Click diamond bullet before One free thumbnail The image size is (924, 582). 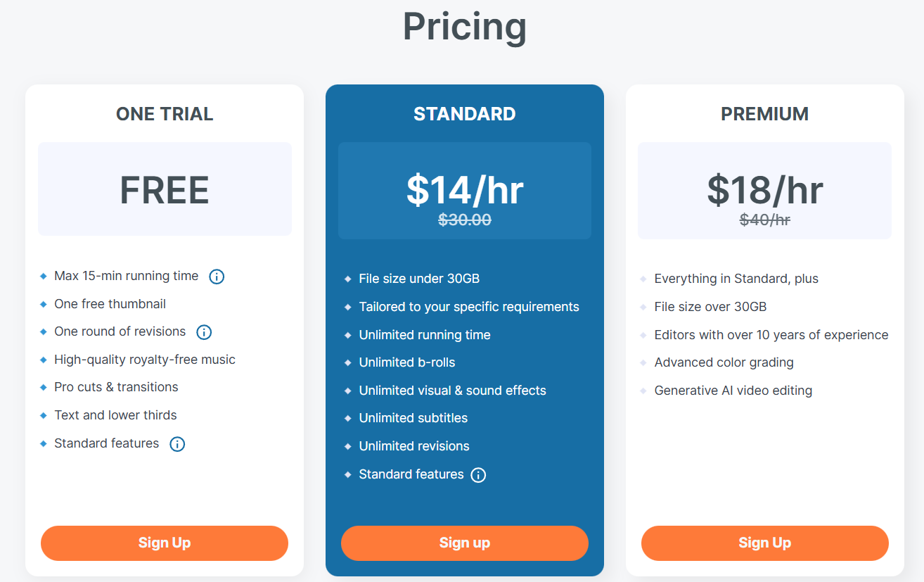(43, 305)
